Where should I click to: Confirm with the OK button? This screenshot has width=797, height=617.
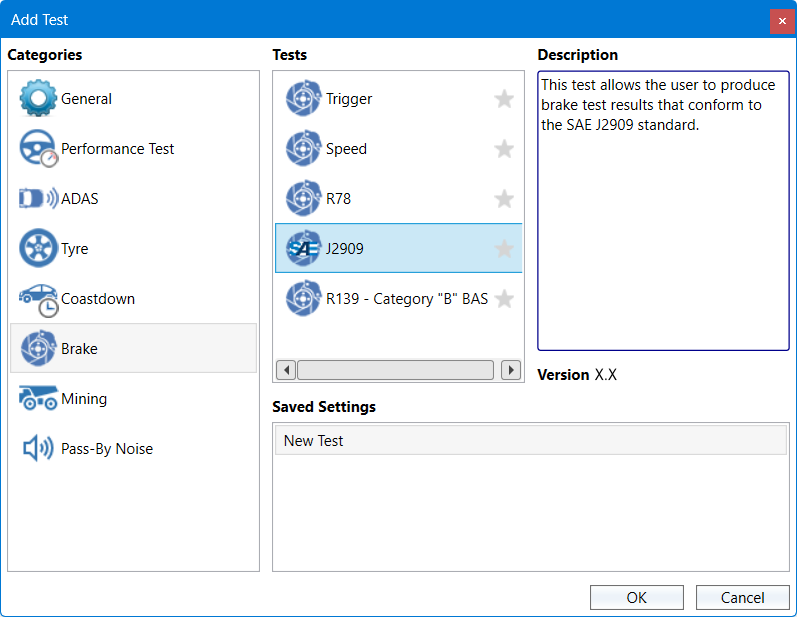(x=636, y=597)
